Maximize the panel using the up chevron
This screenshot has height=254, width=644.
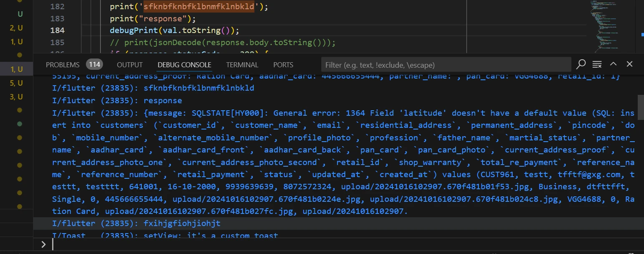point(613,64)
